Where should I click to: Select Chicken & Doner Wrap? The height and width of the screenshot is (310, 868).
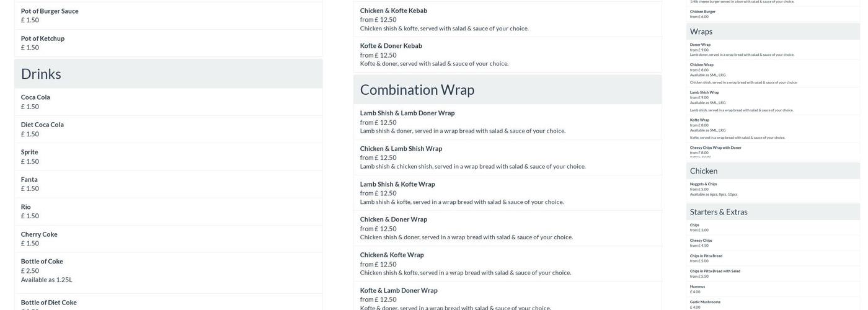coord(507,228)
